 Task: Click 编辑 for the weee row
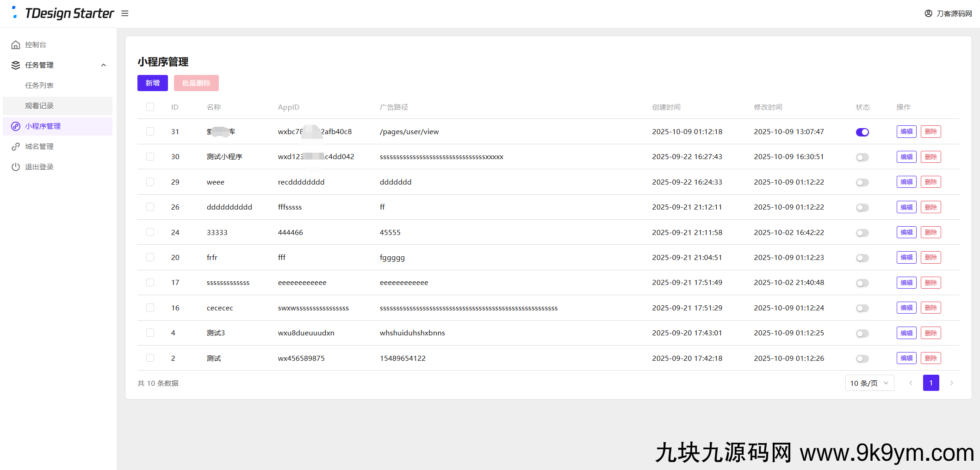point(906,182)
